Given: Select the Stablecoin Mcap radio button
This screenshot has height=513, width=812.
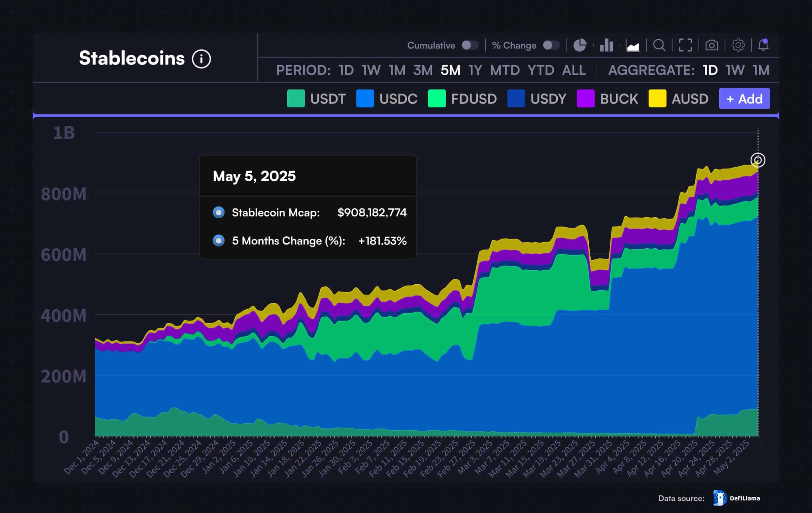Looking at the screenshot, I should pyautogui.click(x=219, y=213).
